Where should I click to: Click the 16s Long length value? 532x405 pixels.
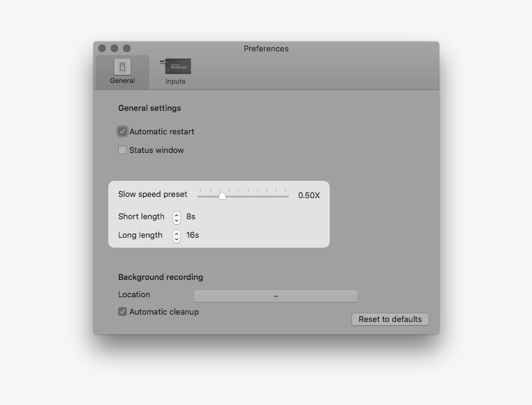pyautogui.click(x=192, y=235)
